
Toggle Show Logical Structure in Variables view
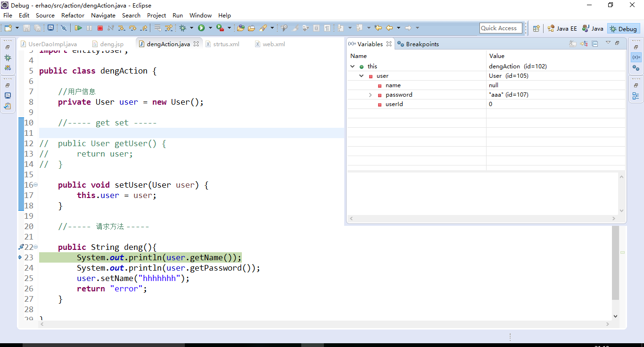point(584,44)
